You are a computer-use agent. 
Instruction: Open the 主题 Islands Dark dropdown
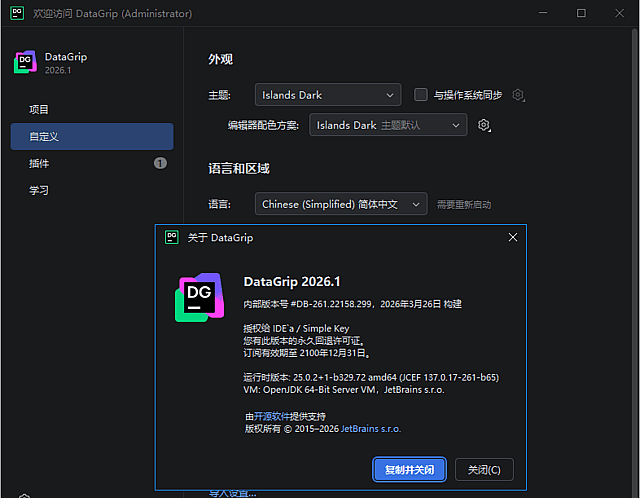pyautogui.click(x=328, y=95)
